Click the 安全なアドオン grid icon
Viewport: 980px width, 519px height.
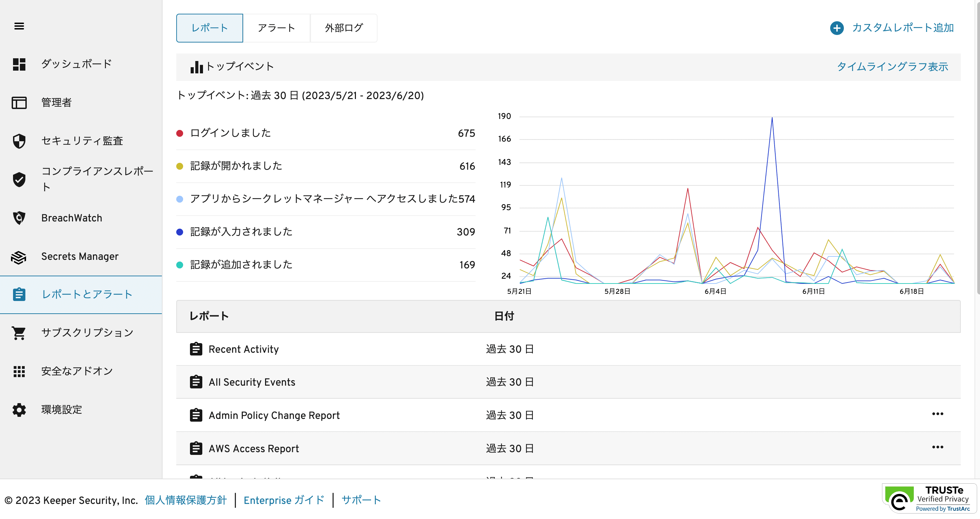click(x=19, y=371)
